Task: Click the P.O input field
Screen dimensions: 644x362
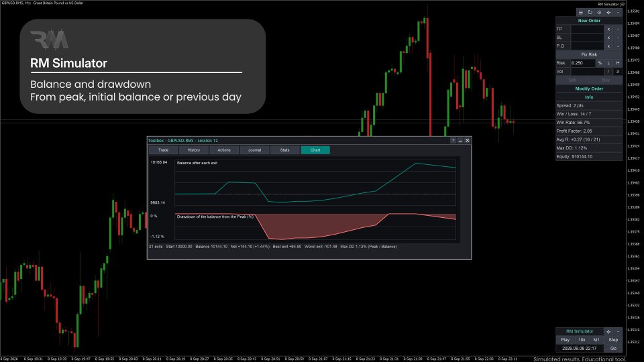Action: (588, 46)
